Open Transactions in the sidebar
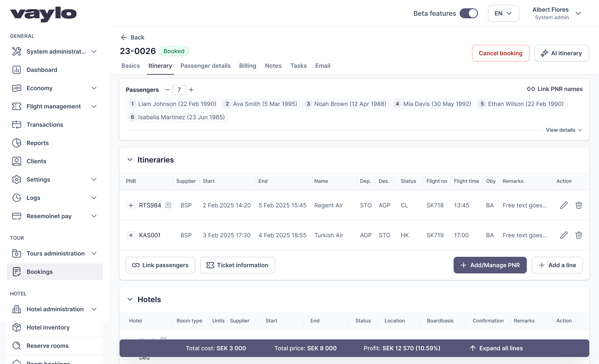Screen dimensions: 599x364 pos(45,125)
